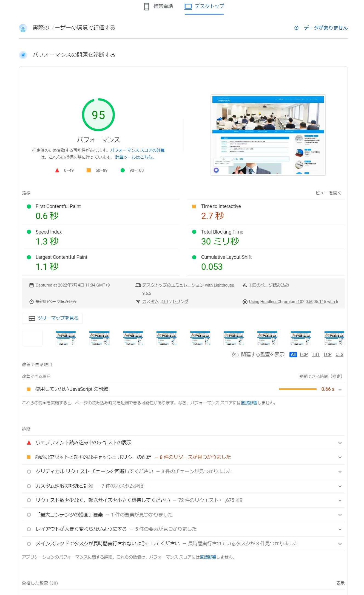Click the Largest Contentful Paint green dot
This screenshot has width=364, height=595.
point(29,257)
